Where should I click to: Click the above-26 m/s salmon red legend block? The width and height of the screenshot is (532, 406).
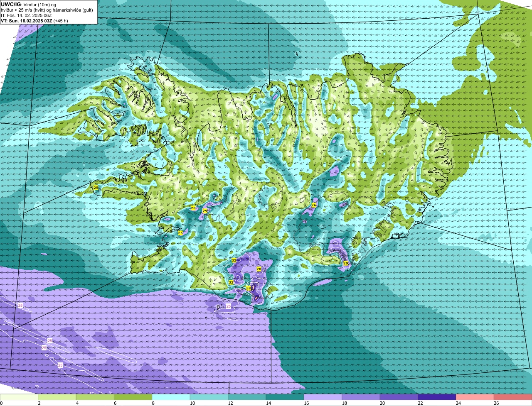pos(513,397)
